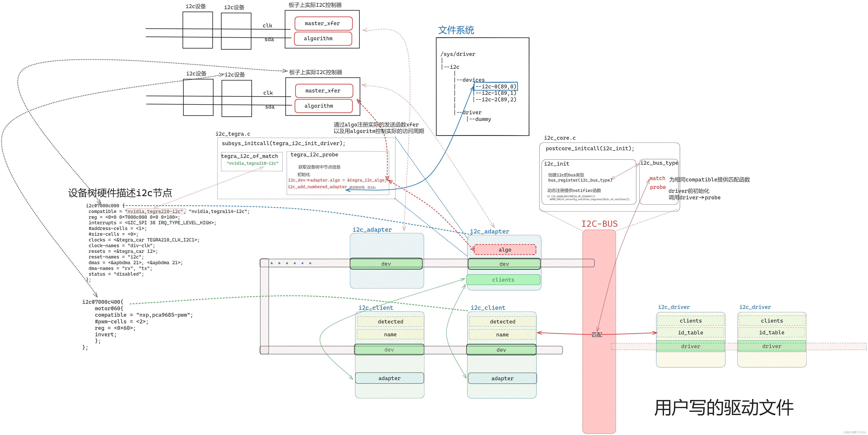Click id_table in i2c_driver nearest I2C-BUS

pos(690,333)
